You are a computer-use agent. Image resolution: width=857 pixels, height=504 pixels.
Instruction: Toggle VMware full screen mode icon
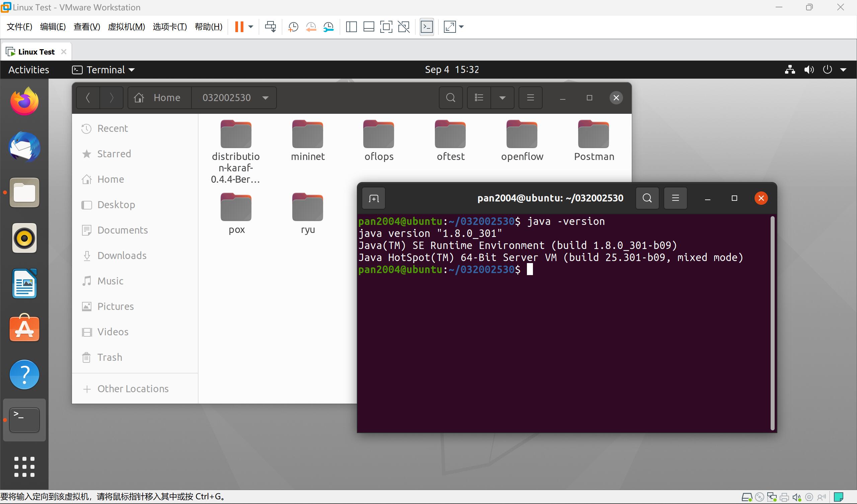[x=386, y=27]
